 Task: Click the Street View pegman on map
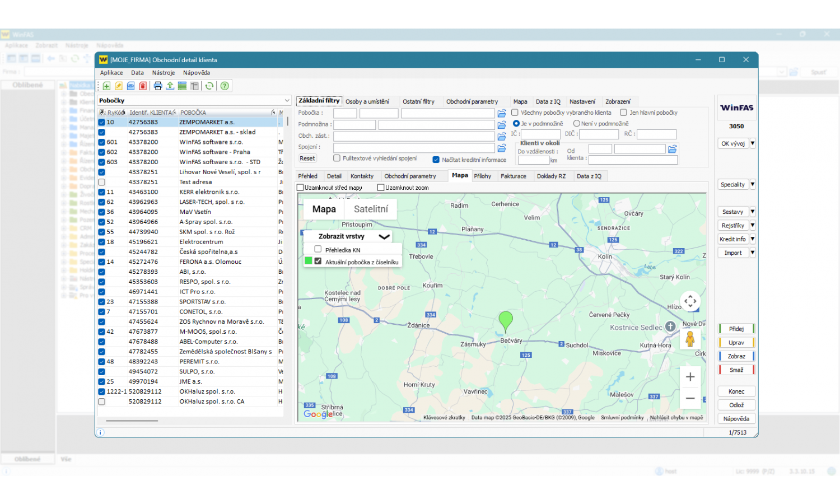pyautogui.click(x=690, y=339)
